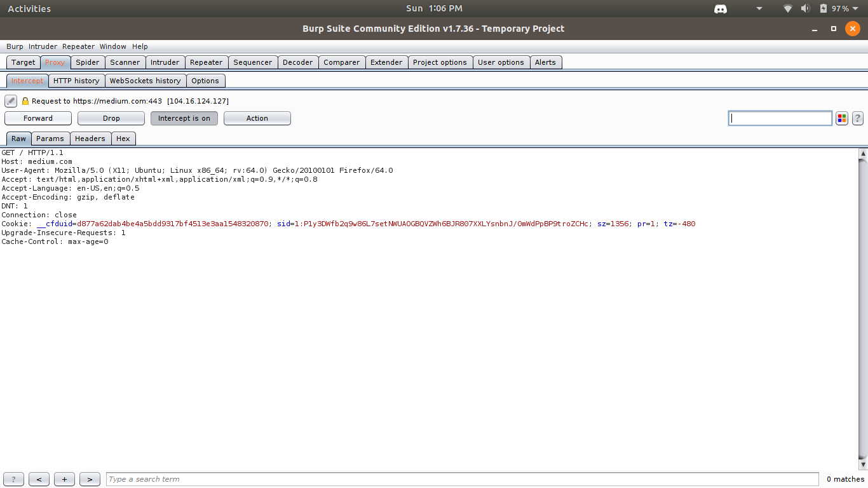
Task: Click the request editor scroll down arrow
Action: [863, 465]
